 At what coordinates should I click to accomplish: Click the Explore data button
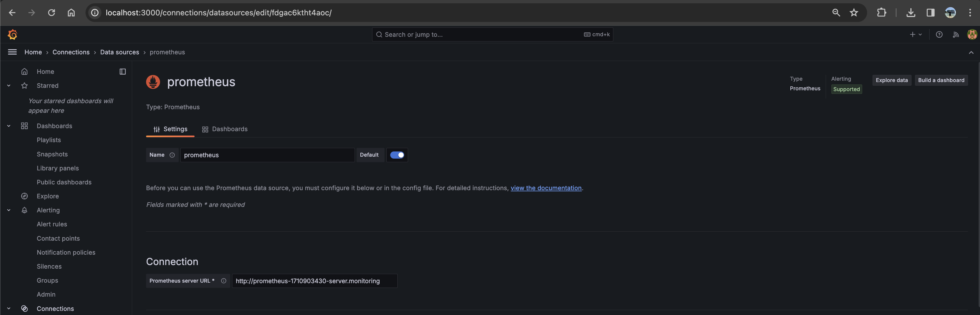click(x=891, y=80)
